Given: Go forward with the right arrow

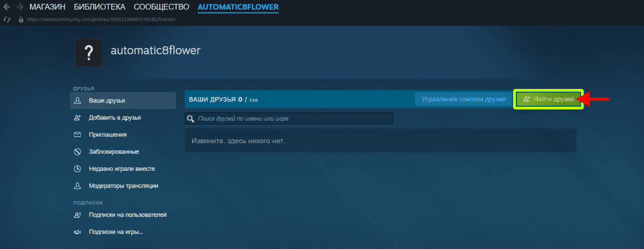Looking at the screenshot, I should coord(20,6).
